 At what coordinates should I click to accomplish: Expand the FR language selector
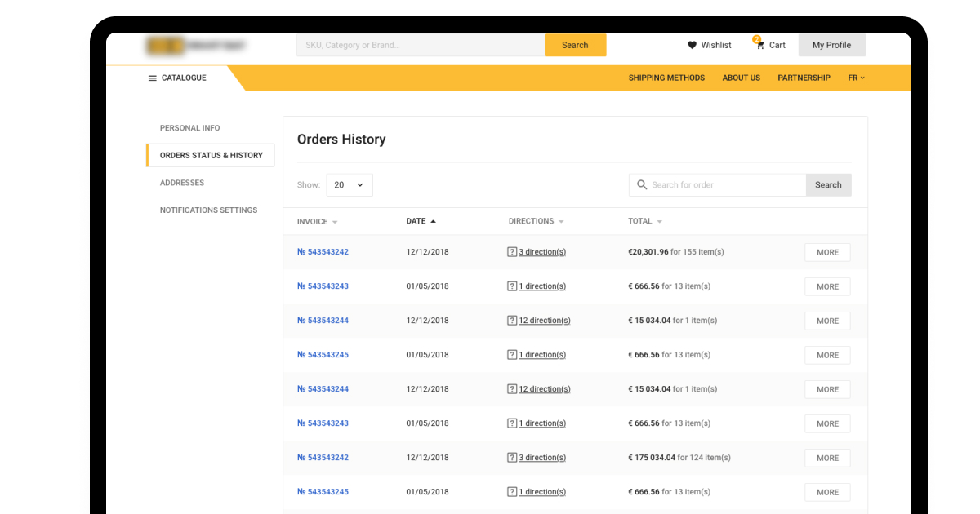click(x=855, y=78)
